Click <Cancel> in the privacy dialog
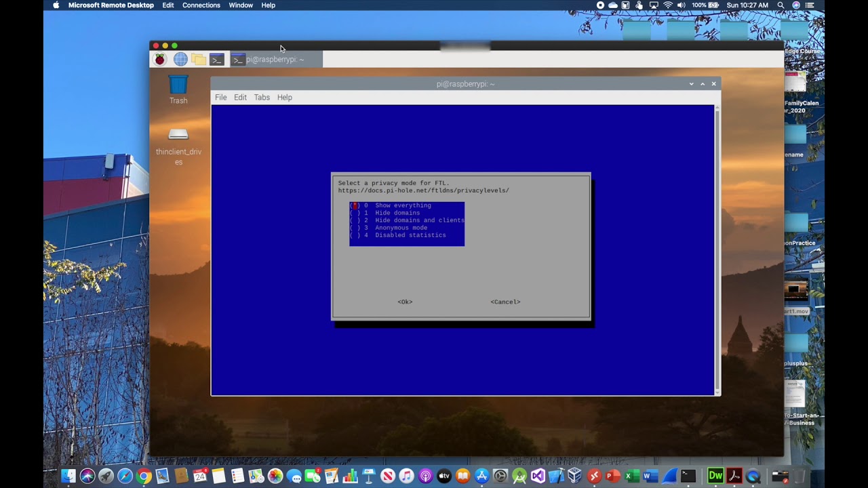 (x=505, y=302)
